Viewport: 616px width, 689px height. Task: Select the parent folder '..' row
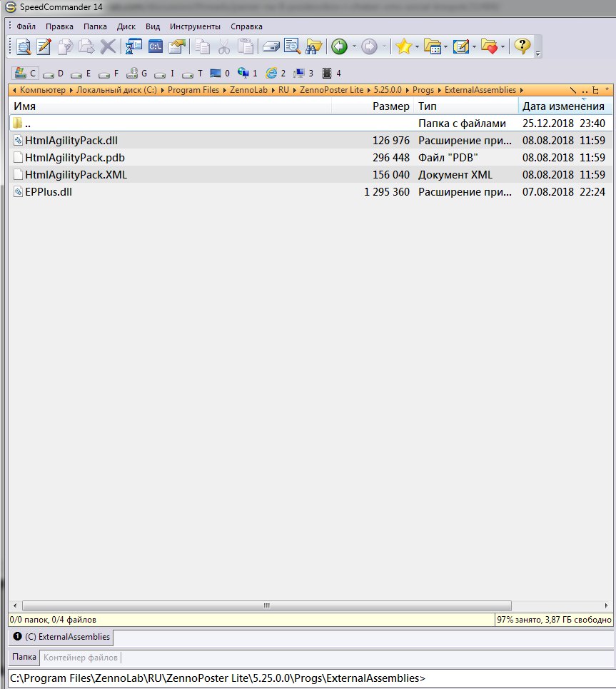[310, 123]
